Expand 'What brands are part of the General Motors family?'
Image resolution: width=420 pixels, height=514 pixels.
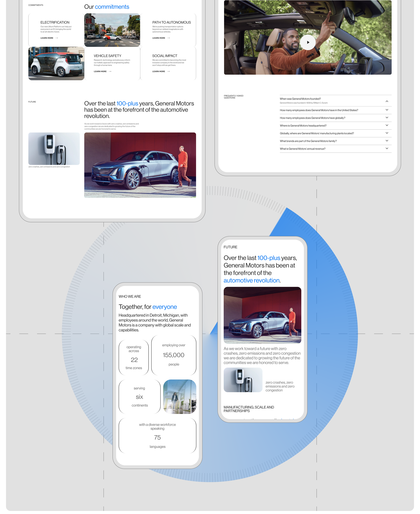[x=387, y=141]
